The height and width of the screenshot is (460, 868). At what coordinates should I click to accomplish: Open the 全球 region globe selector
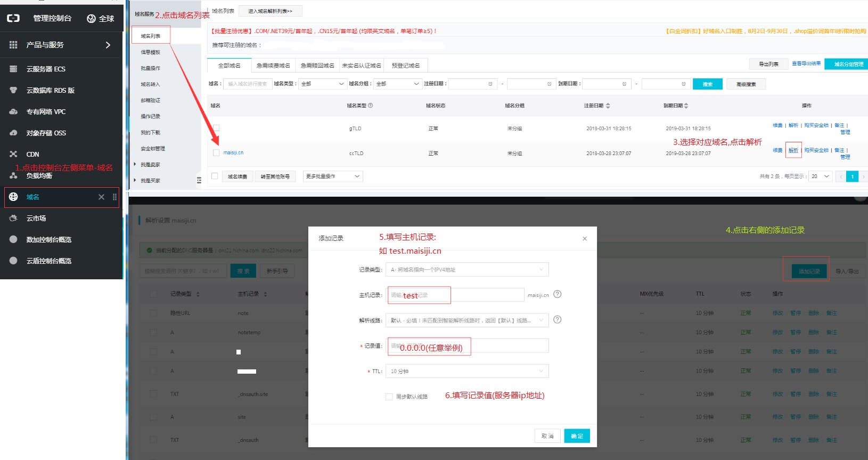(101, 19)
